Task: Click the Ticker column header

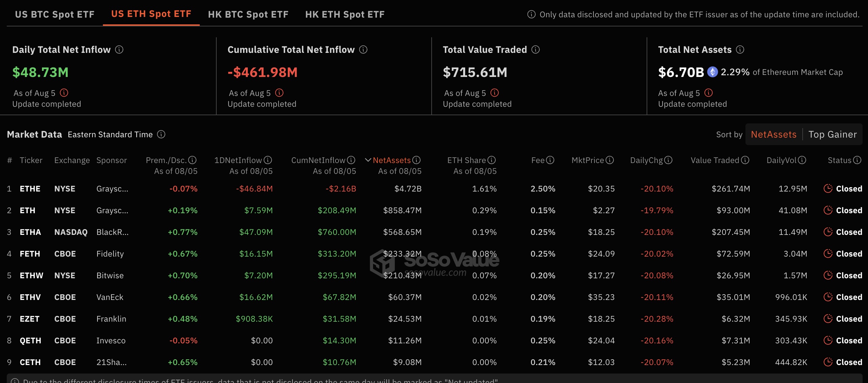Action: tap(31, 160)
